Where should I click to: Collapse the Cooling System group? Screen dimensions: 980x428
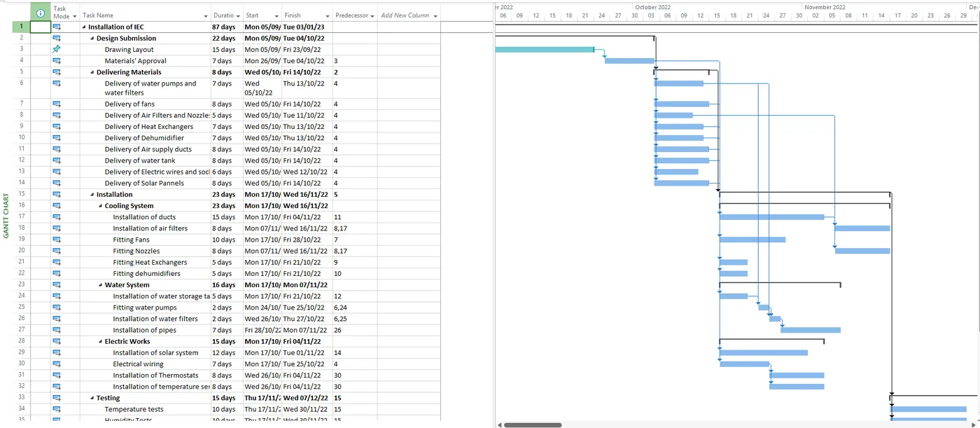pyautogui.click(x=101, y=206)
